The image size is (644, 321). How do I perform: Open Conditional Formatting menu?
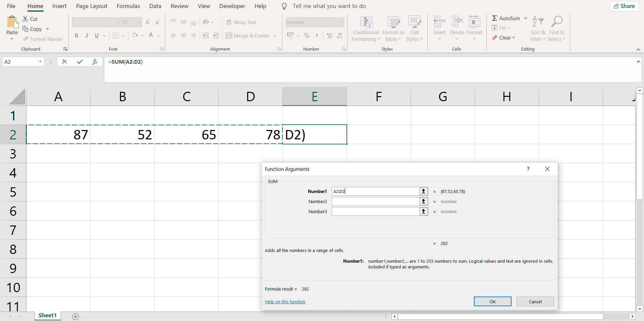pyautogui.click(x=366, y=29)
